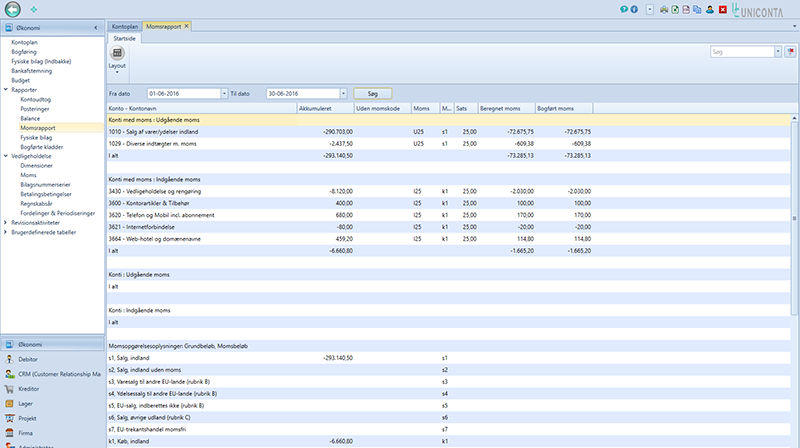Open the Fra dato date dropdown
Screen dimensions: 800x448
click(x=224, y=94)
